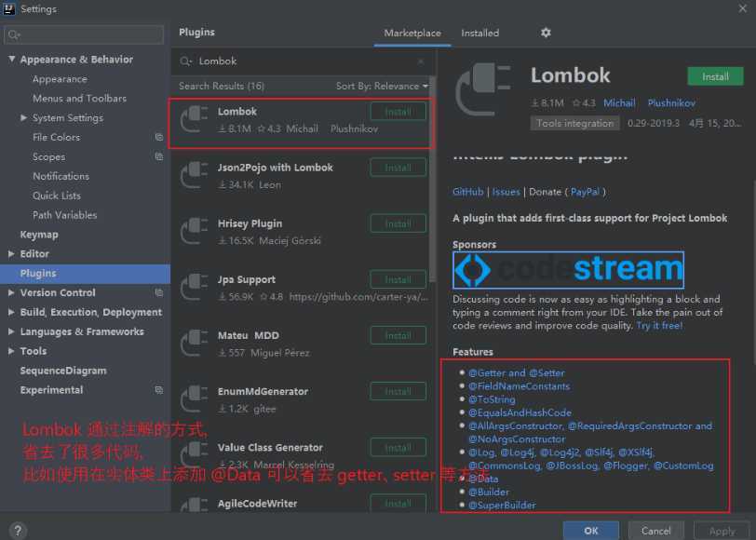Open the @EqualsAndHashCode feature link
The width and height of the screenshot is (756, 540).
[x=520, y=412]
